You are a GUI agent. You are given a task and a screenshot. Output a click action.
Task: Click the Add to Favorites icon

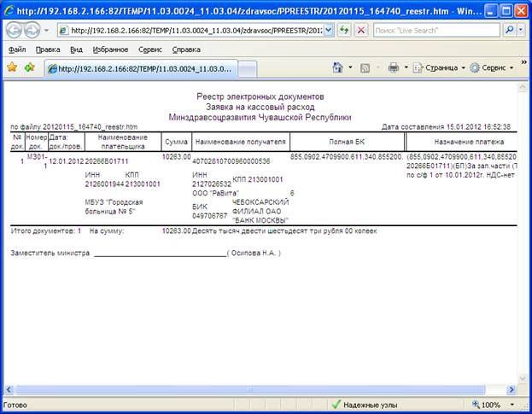[30, 67]
